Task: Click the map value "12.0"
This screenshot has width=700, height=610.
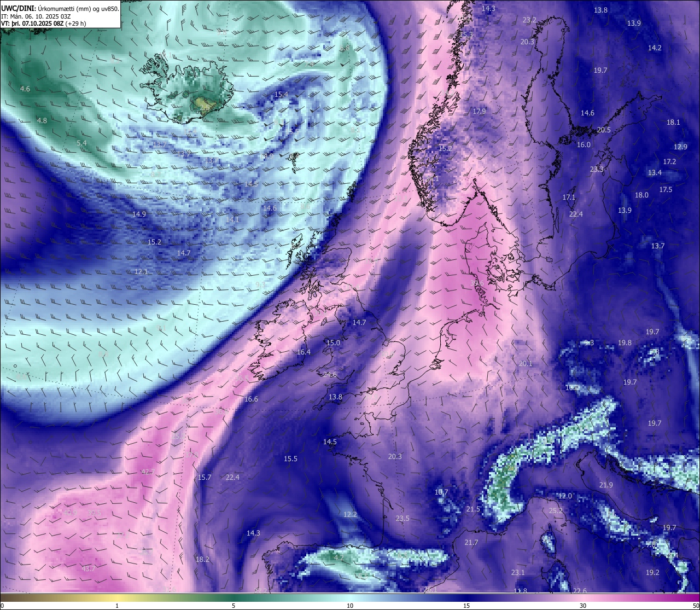Action: [565, 496]
